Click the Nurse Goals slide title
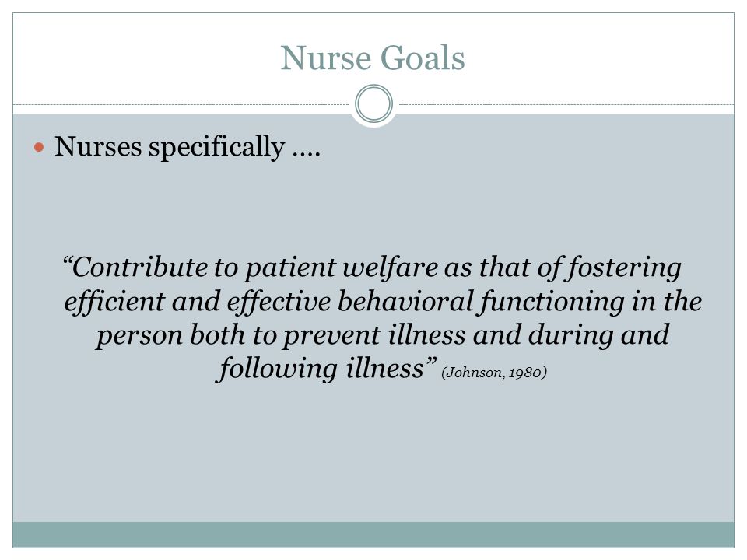The height and width of the screenshot is (560, 747). pos(373,58)
